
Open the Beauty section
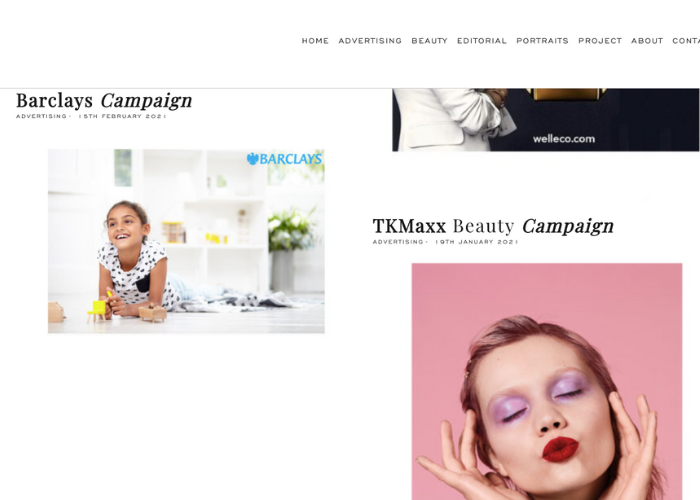429,41
